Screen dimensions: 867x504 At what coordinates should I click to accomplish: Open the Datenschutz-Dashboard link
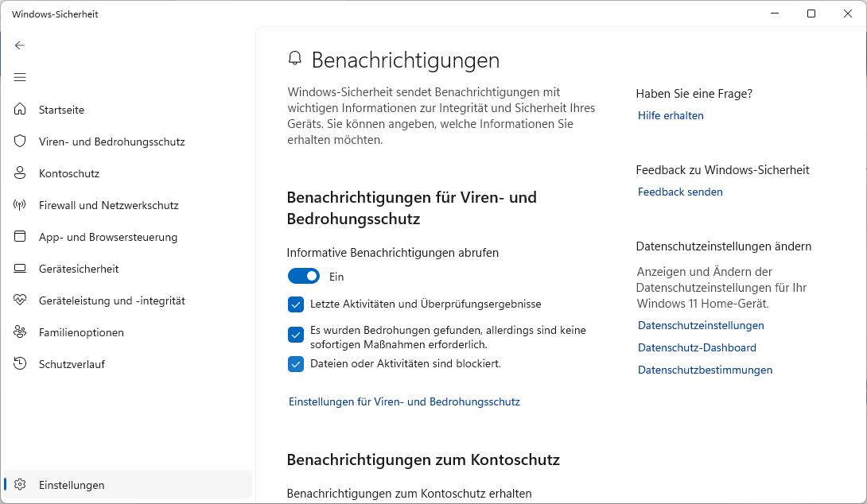click(x=697, y=347)
